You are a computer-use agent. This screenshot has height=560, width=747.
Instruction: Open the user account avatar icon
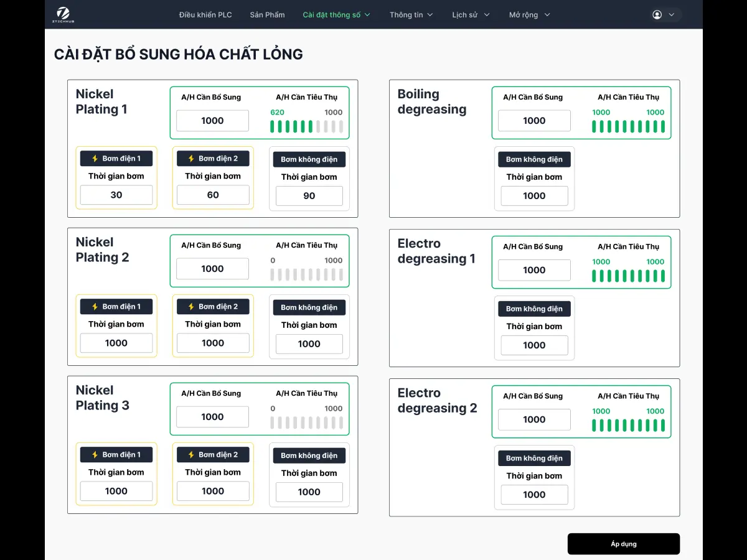[657, 14]
